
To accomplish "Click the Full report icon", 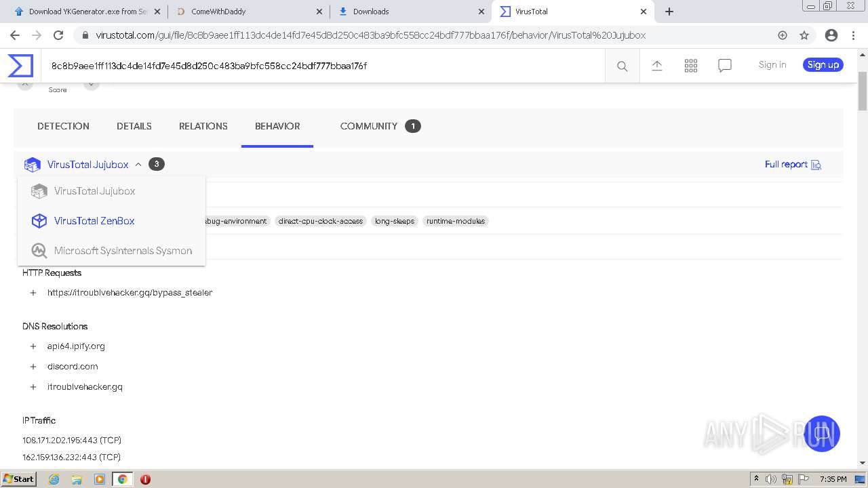I will pyautogui.click(x=816, y=165).
